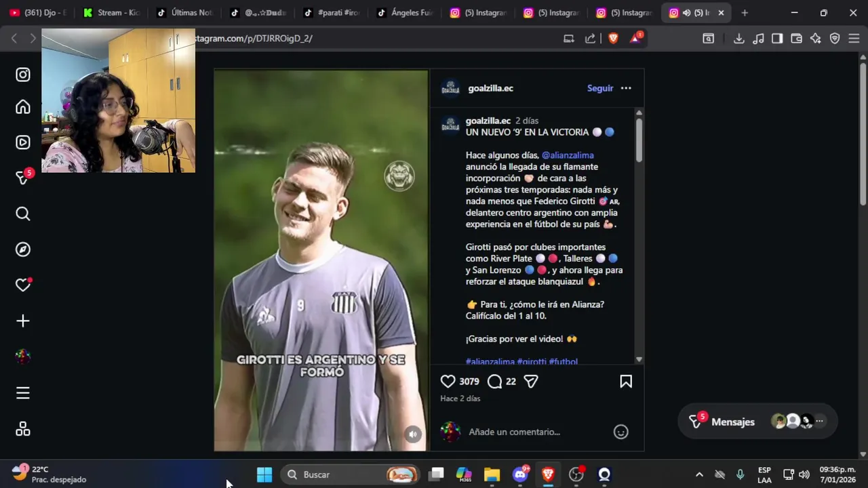Open post options three-dots menu
This screenshot has height=488, width=868.
pyautogui.click(x=626, y=88)
